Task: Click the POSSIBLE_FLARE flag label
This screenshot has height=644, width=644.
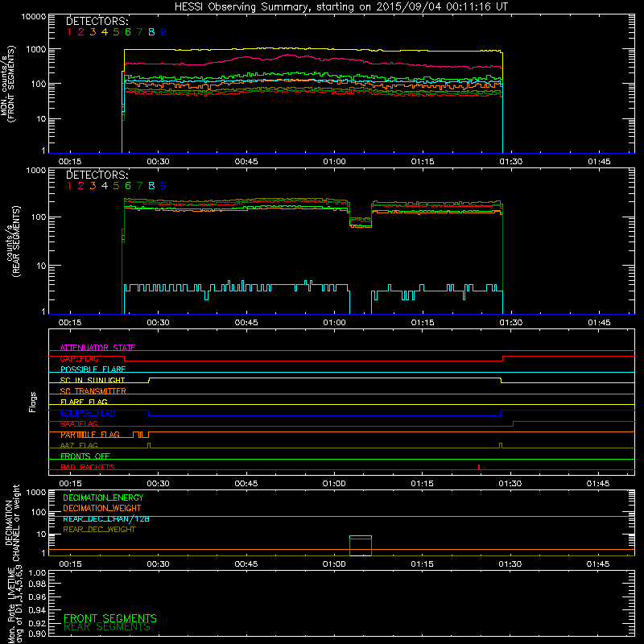Action: click(93, 369)
